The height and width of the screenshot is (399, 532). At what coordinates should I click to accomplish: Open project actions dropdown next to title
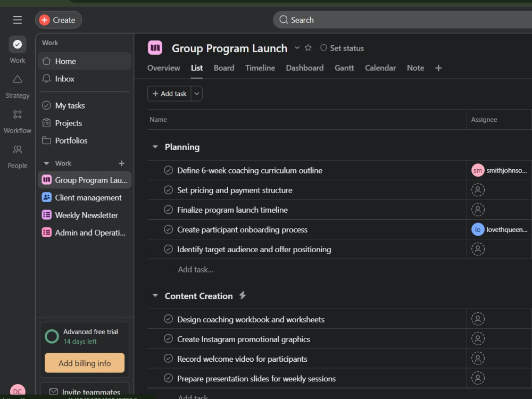297,48
